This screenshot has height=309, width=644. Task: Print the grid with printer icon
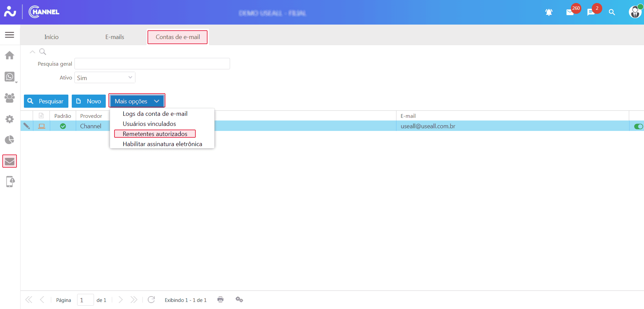[221, 300]
